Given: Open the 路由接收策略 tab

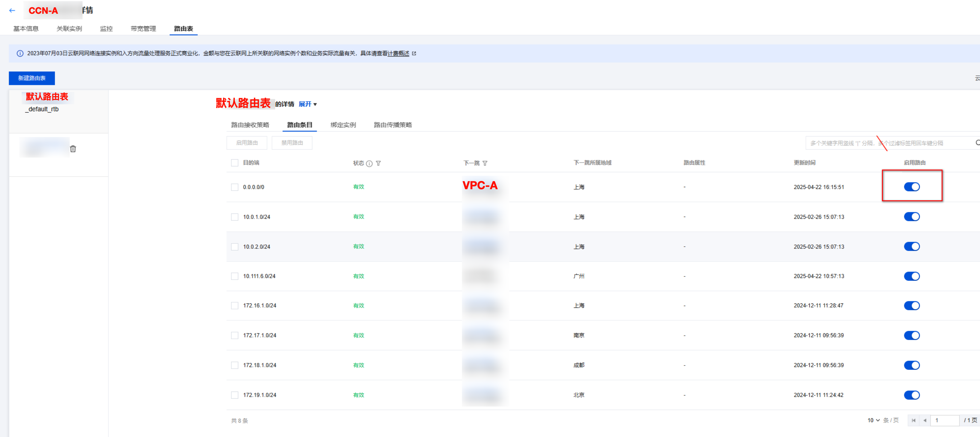Looking at the screenshot, I should pos(250,125).
